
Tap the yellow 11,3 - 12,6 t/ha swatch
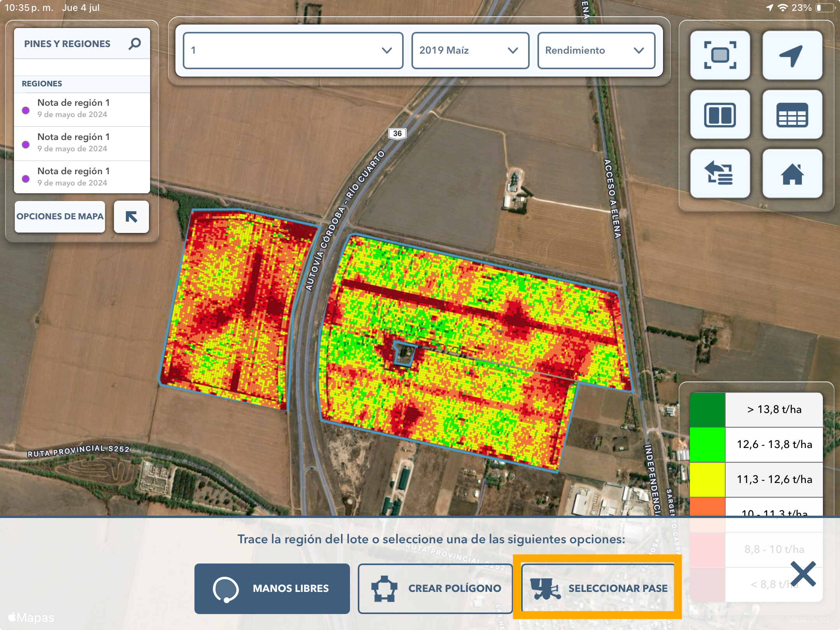pyautogui.click(x=707, y=479)
